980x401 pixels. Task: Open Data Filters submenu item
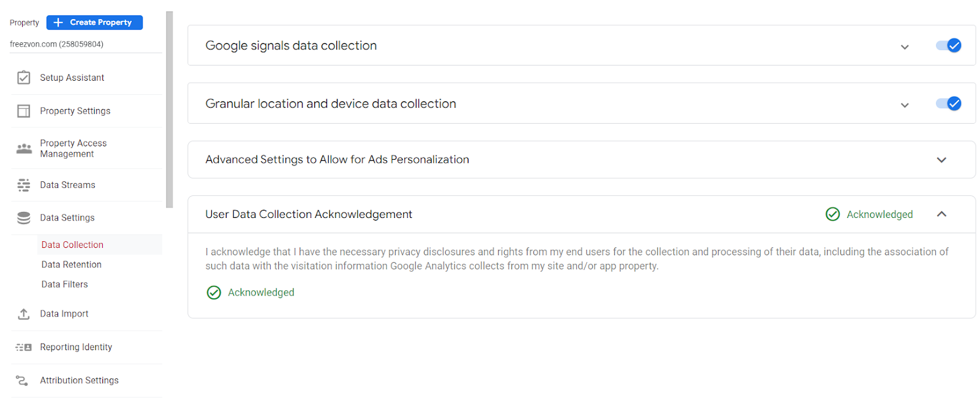point(65,284)
